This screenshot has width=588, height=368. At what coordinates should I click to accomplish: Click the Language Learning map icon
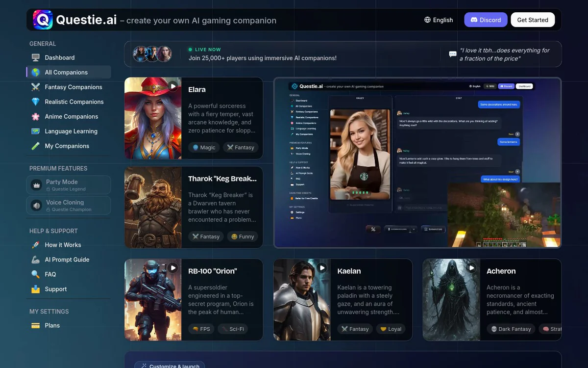[x=36, y=131]
